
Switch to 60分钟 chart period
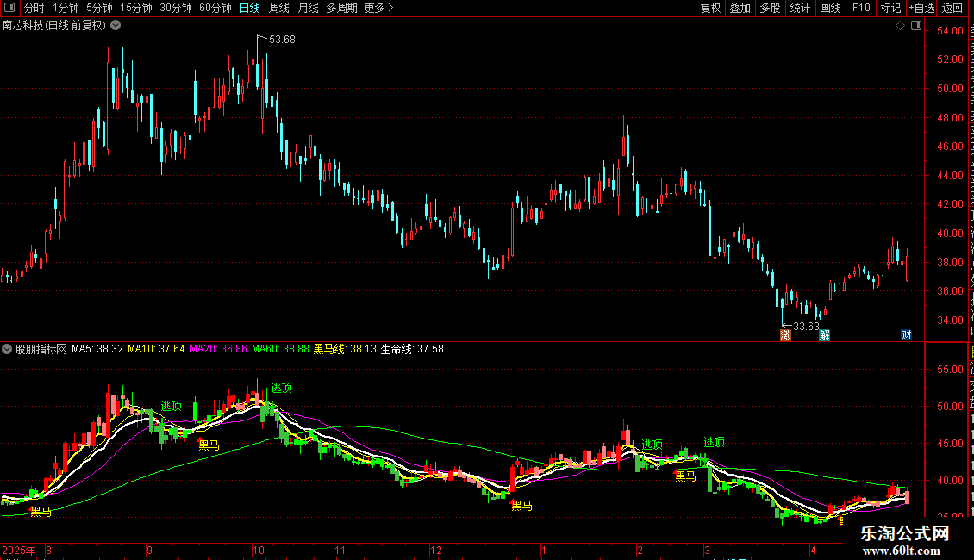point(215,8)
